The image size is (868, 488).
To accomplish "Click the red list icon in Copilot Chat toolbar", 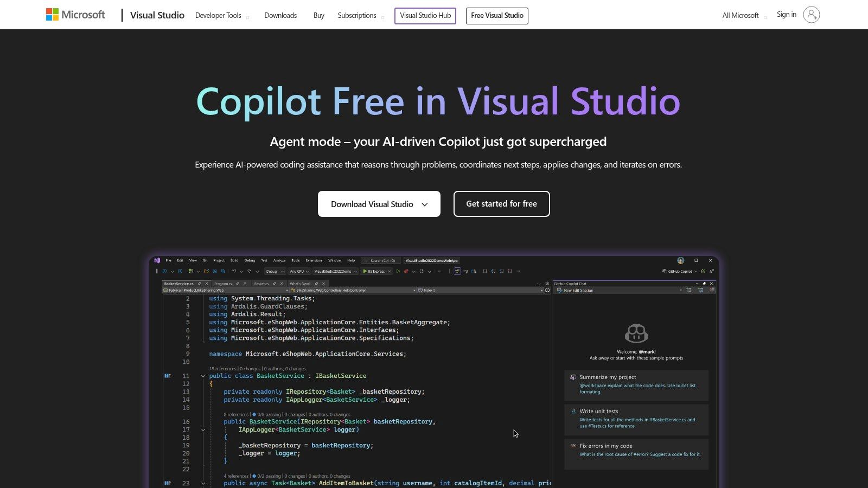I will point(712,290).
